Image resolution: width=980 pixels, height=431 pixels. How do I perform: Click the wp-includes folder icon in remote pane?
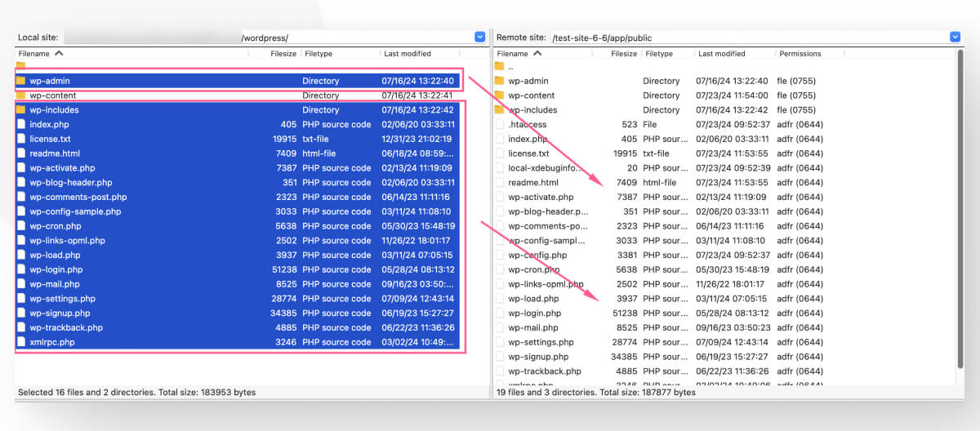pyautogui.click(x=499, y=109)
